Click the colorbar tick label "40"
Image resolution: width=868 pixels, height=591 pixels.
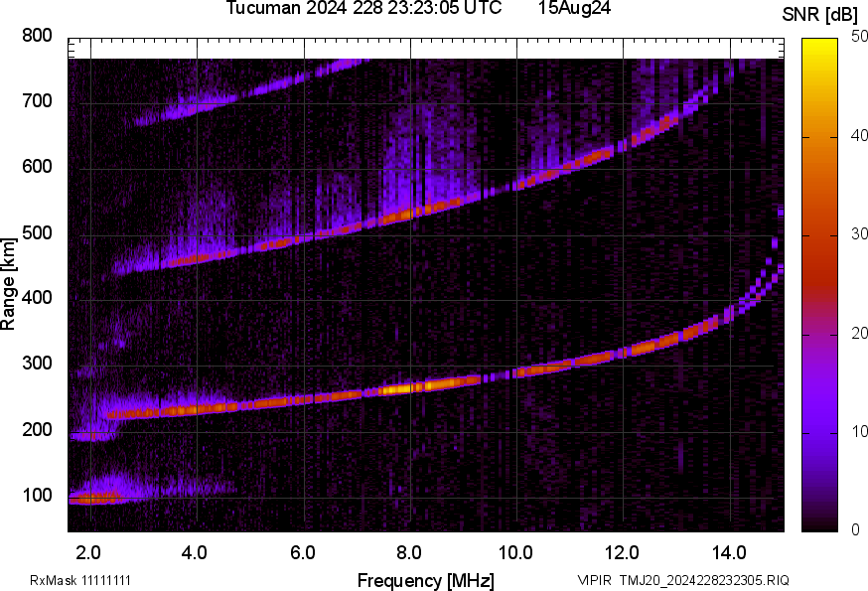pos(859,136)
